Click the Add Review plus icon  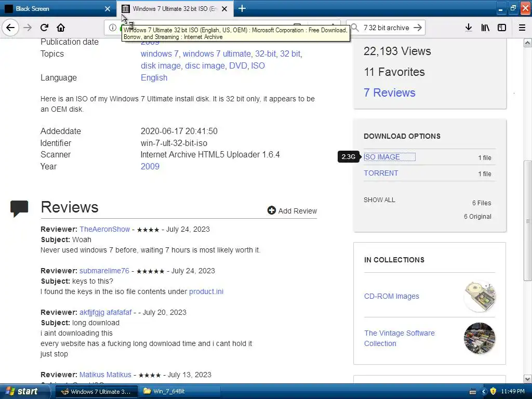271,210
